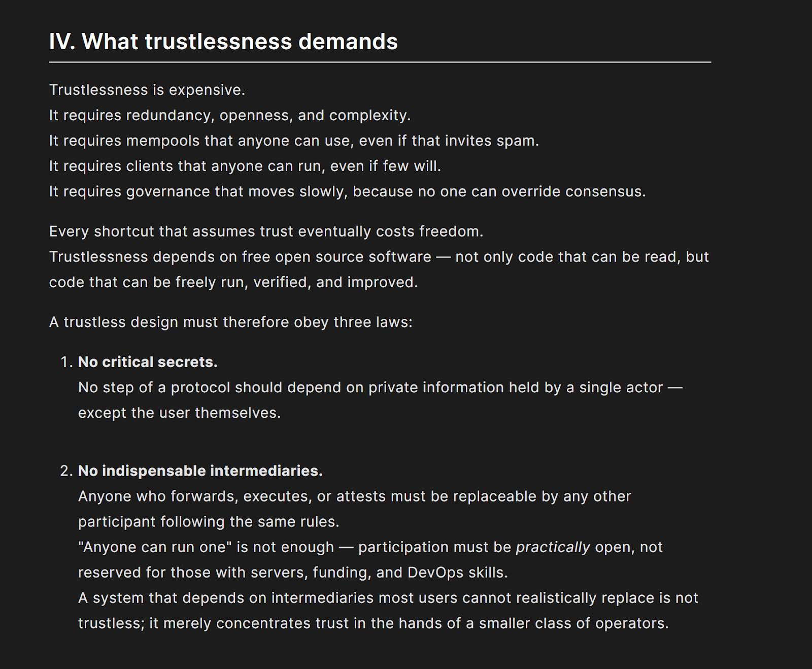Click the 'freely run, verified, and improved' line

(233, 282)
